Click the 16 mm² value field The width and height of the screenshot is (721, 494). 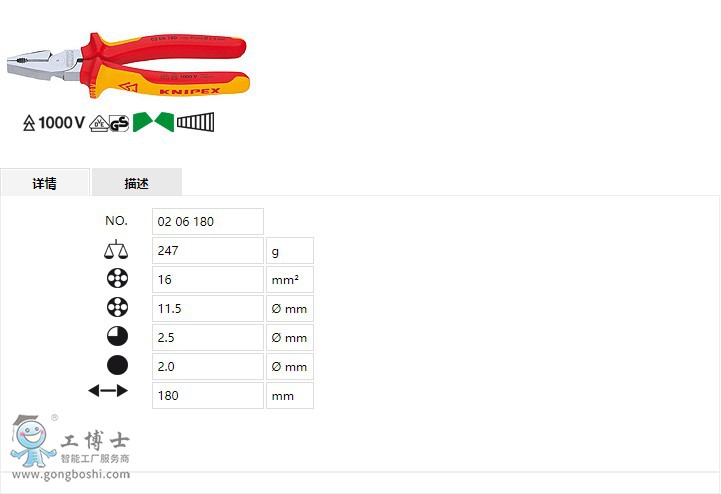pyautogui.click(x=208, y=279)
